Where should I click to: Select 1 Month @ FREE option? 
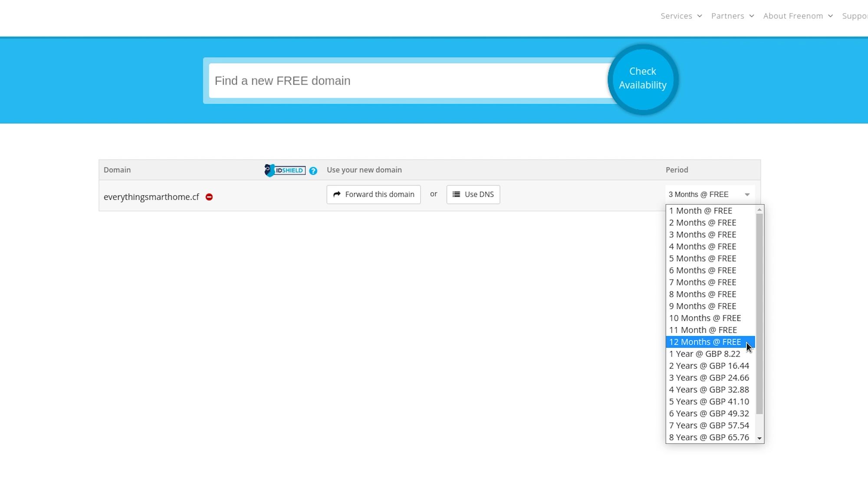(710, 211)
